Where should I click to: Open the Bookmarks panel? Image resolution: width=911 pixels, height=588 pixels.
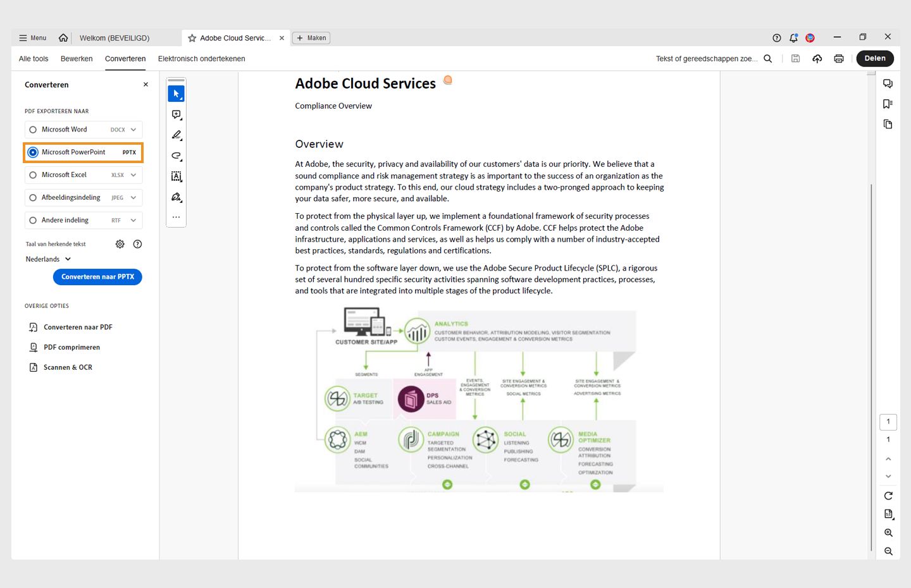click(x=888, y=103)
